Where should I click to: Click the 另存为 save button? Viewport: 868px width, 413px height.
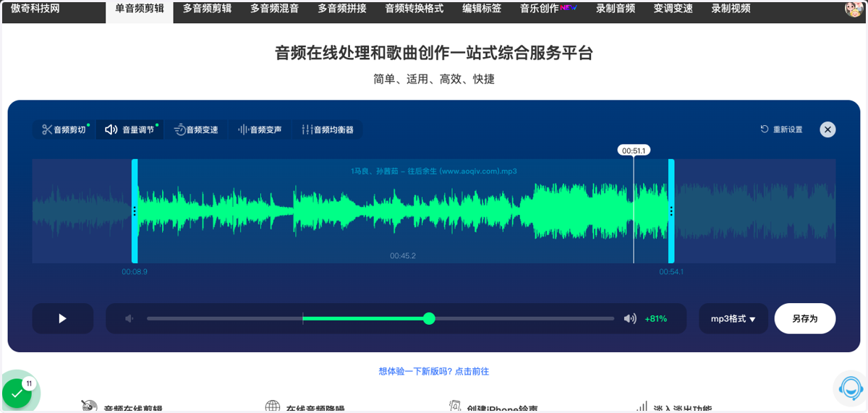(805, 318)
